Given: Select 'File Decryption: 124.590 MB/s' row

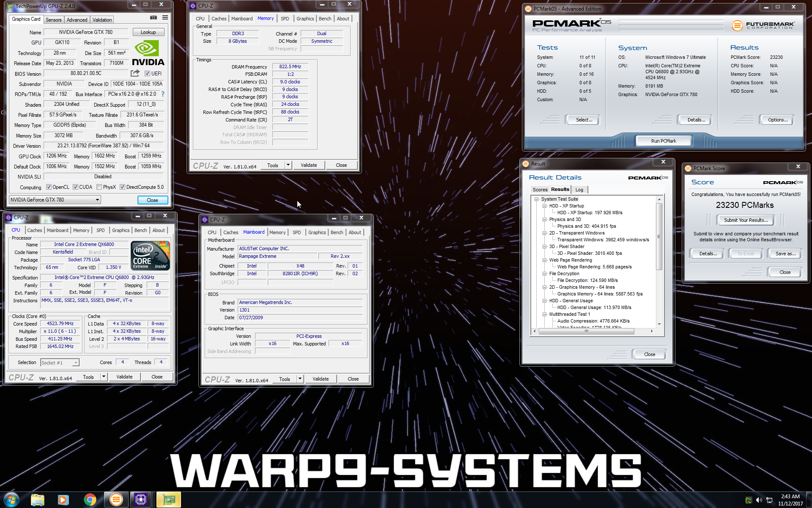Looking at the screenshot, I should pos(587,280).
